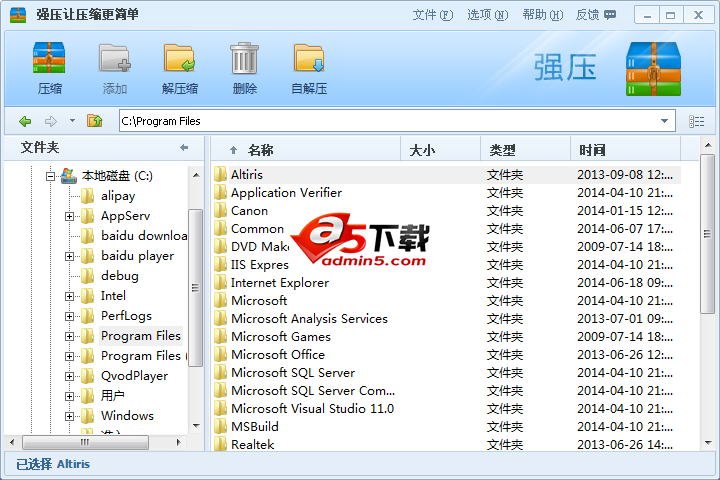
Task: Expand the AppServ tree folder
Action: pos(69,216)
